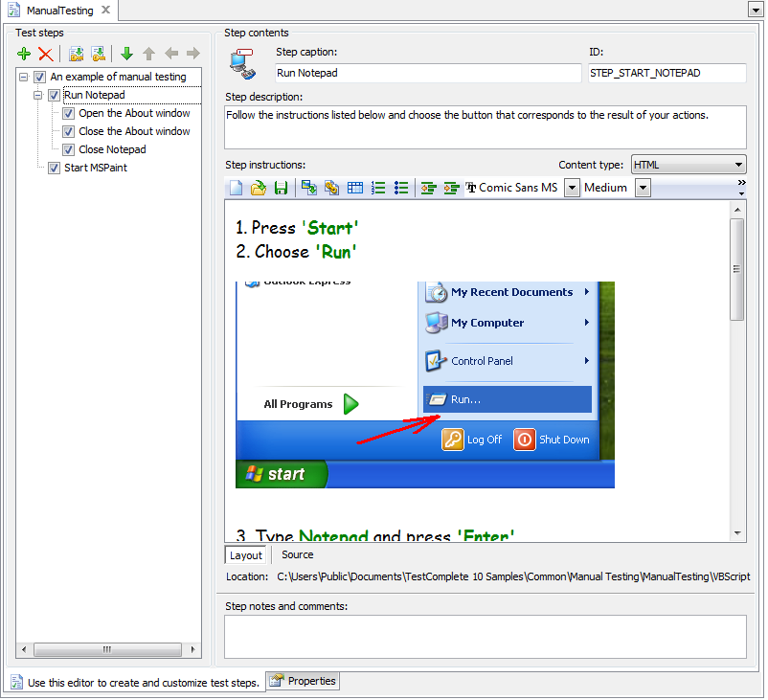Toggle the Start MSPaint checkbox

tap(54, 168)
